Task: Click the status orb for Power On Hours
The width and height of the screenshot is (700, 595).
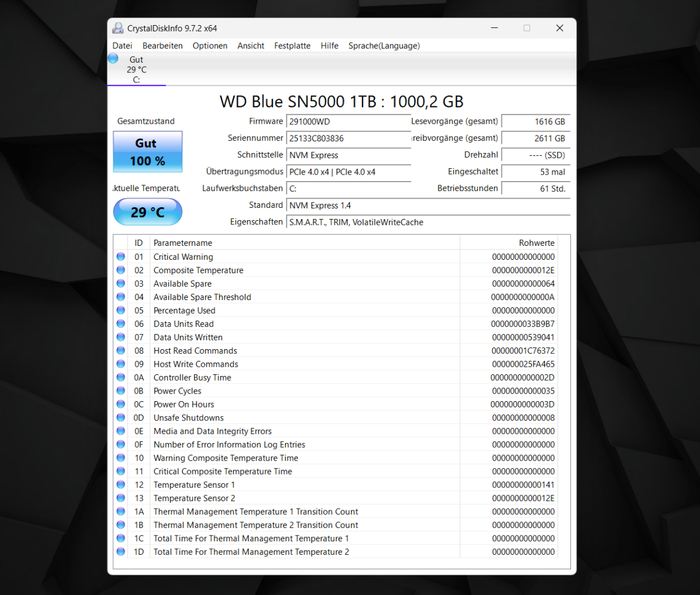Action: click(x=120, y=404)
